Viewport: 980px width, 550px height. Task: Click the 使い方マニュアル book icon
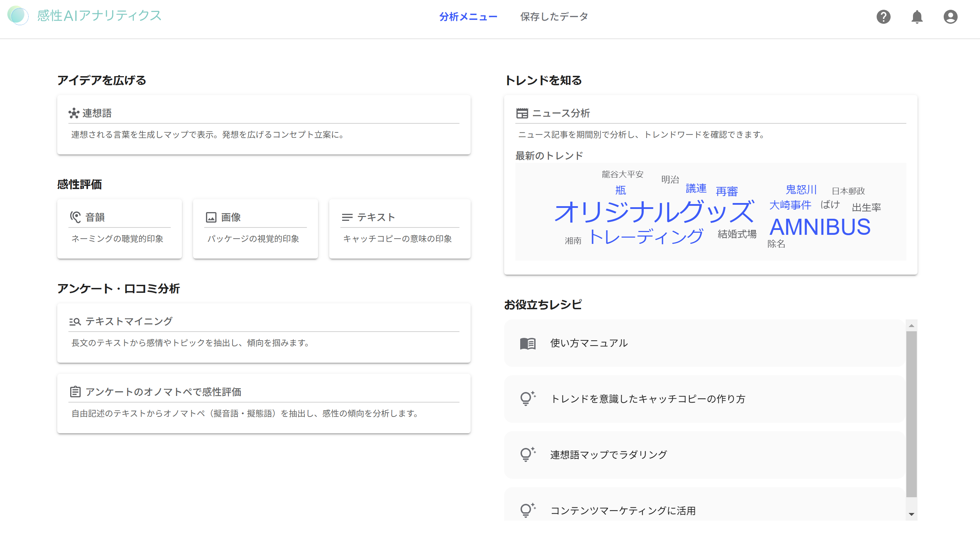click(528, 343)
